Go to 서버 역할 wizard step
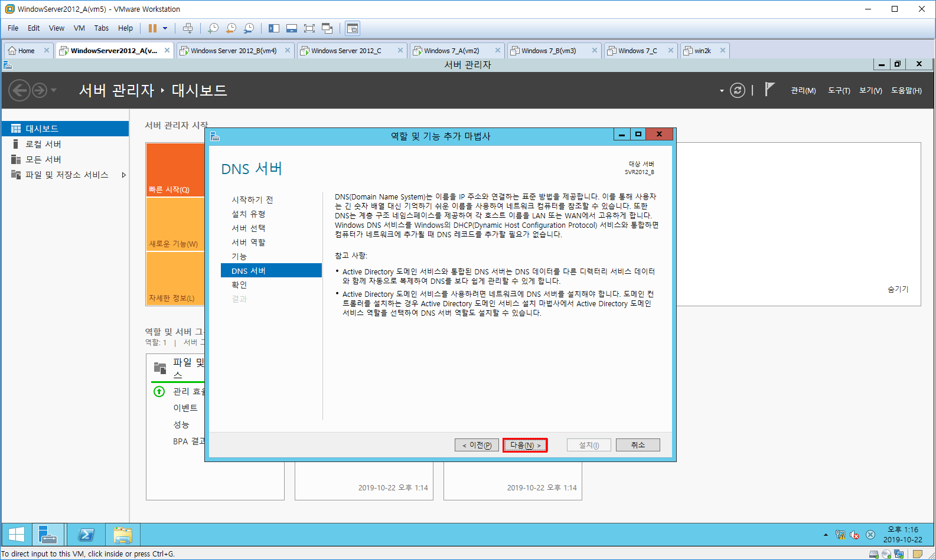The image size is (936, 560). 248,243
